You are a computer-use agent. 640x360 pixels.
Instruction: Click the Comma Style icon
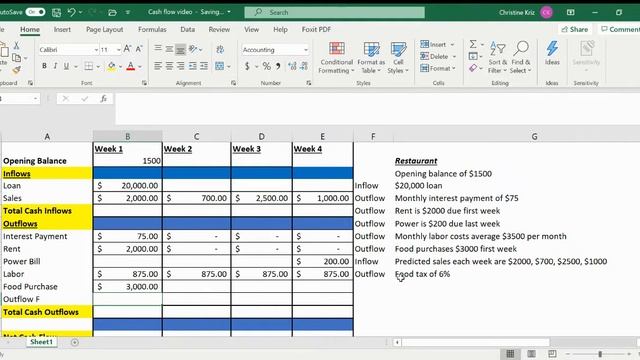278,66
